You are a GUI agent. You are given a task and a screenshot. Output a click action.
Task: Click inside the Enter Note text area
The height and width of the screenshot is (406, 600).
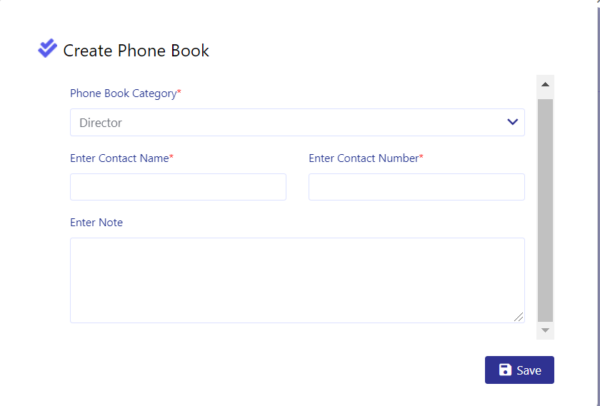(297, 280)
